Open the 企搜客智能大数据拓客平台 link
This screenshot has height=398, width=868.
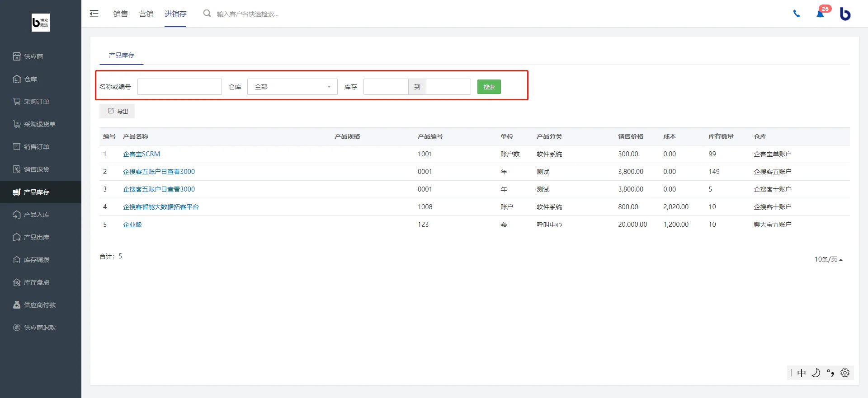[x=161, y=207]
